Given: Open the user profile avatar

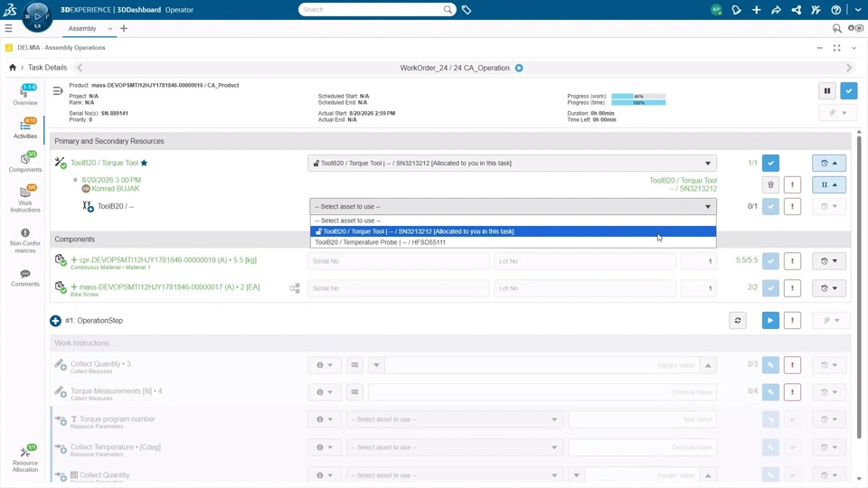Looking at the screenshot, I should [x=716, y=10].
